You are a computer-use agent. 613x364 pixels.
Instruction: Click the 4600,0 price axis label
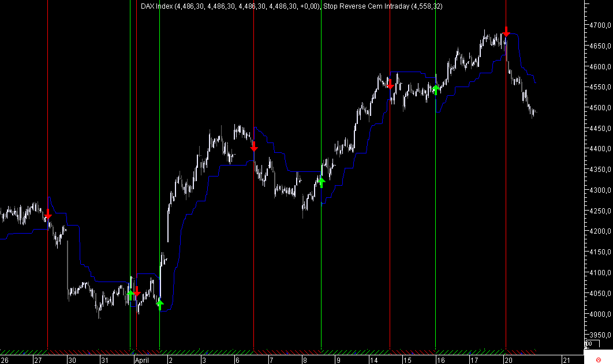pos(600,66)
